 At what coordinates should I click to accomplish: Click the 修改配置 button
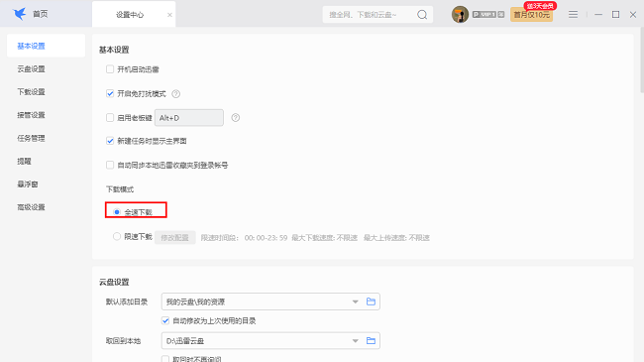tap(175, 237)
